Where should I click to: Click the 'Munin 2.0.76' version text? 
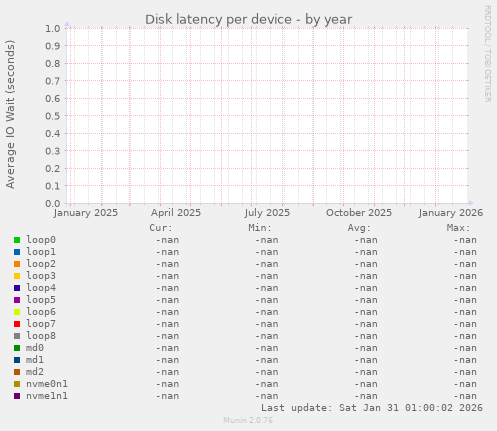[x=248, y=420]
